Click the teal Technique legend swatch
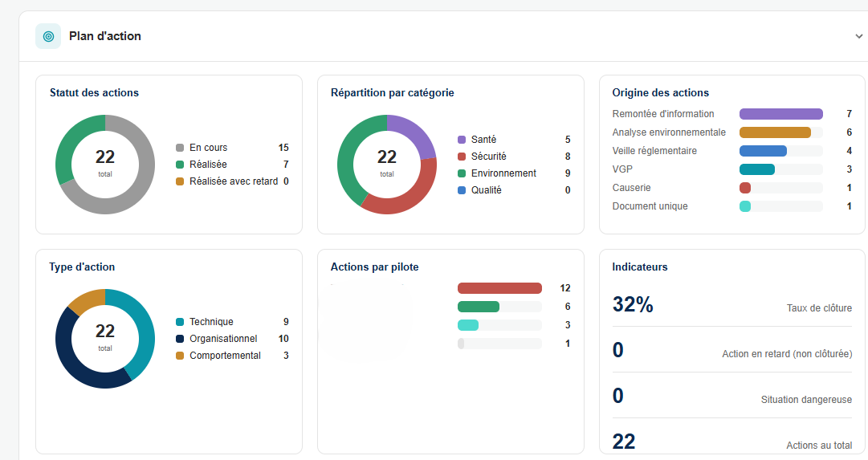Screen dimensions: 868x460 click(x=180, y=322)
